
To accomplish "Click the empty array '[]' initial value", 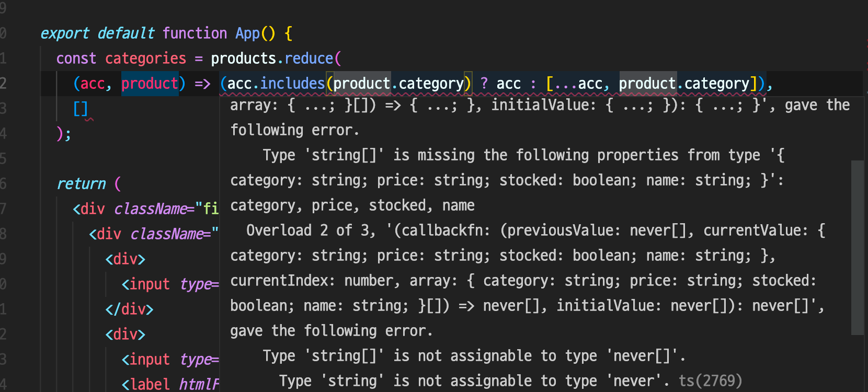I will click(x=81, y=109).
